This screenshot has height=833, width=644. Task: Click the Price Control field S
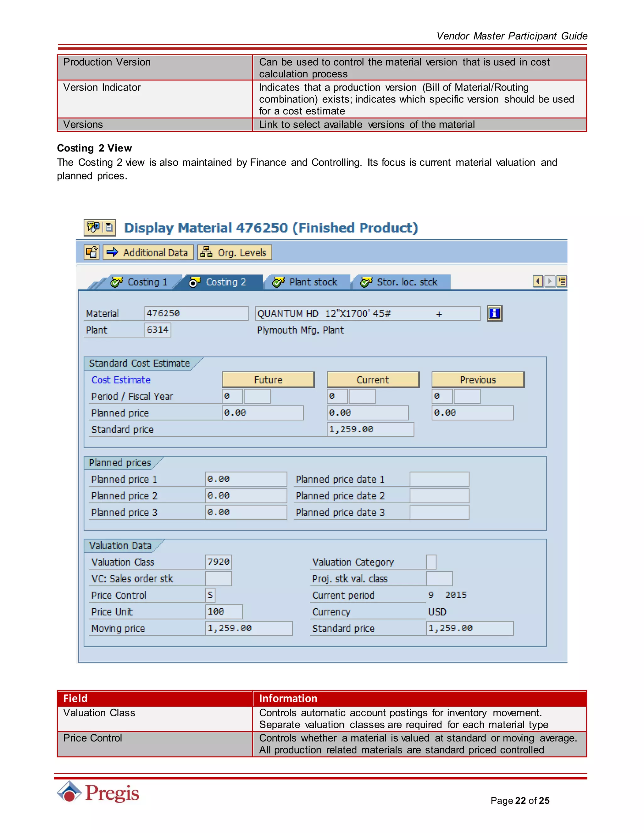tap(210, 595)
